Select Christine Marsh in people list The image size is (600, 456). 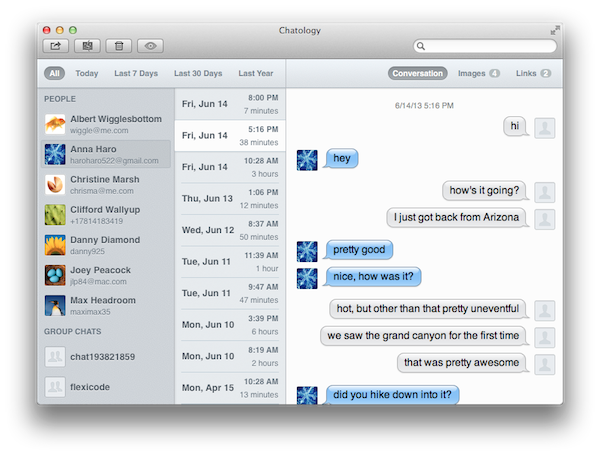(x=104, y=185)
